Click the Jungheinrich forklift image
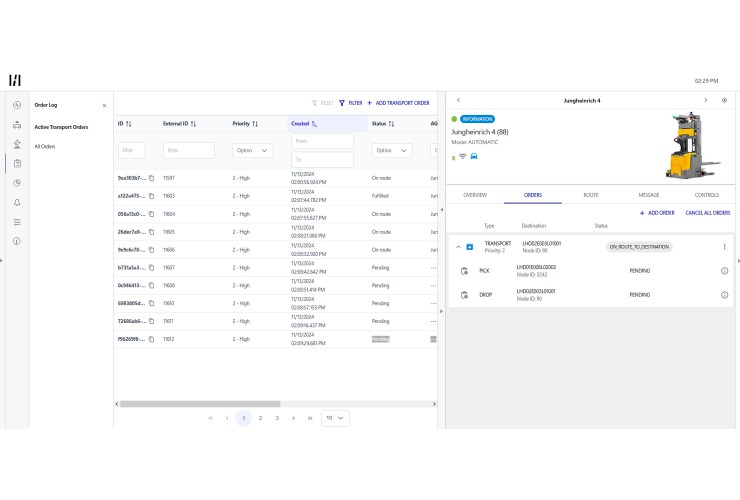 pos(693,145)
